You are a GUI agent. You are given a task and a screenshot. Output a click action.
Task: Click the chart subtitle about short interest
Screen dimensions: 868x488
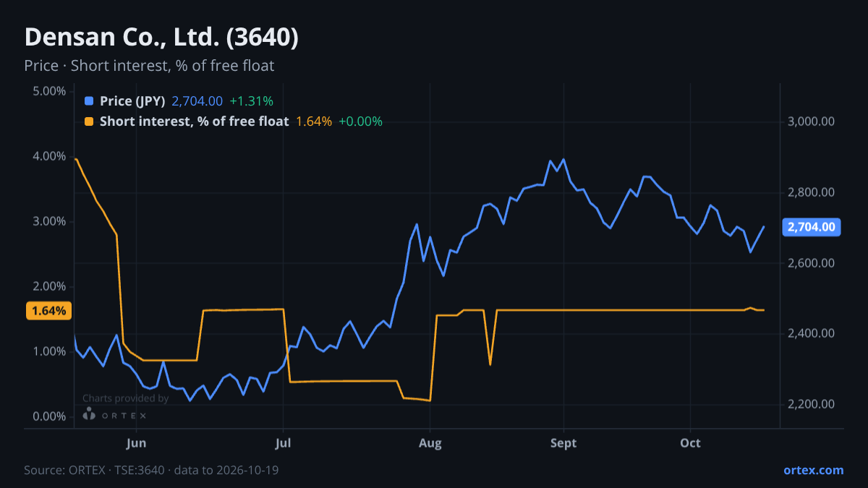tap(149, 66)
